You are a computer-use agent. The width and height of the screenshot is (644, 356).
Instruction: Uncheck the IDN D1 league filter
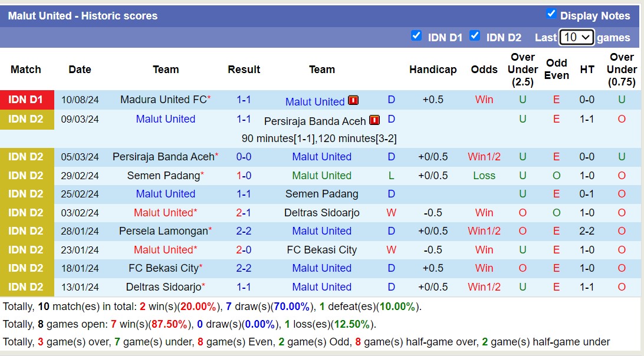pos(416,36)
